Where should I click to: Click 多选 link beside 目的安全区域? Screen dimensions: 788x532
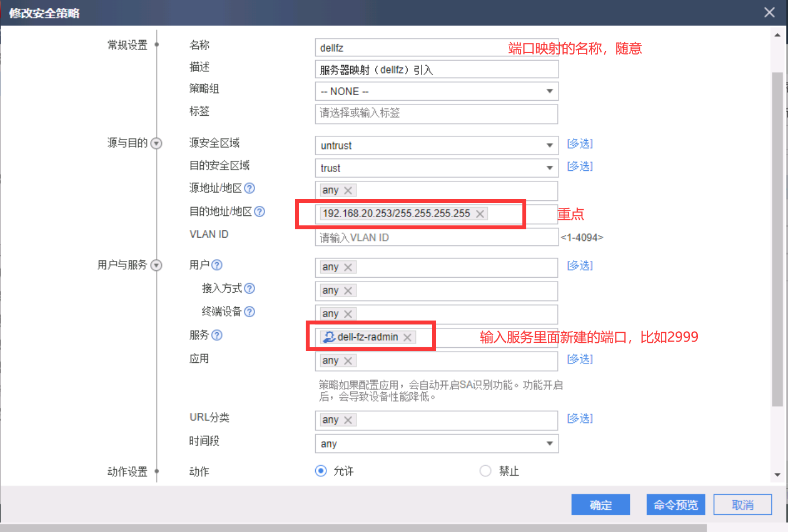click(580, 166)
